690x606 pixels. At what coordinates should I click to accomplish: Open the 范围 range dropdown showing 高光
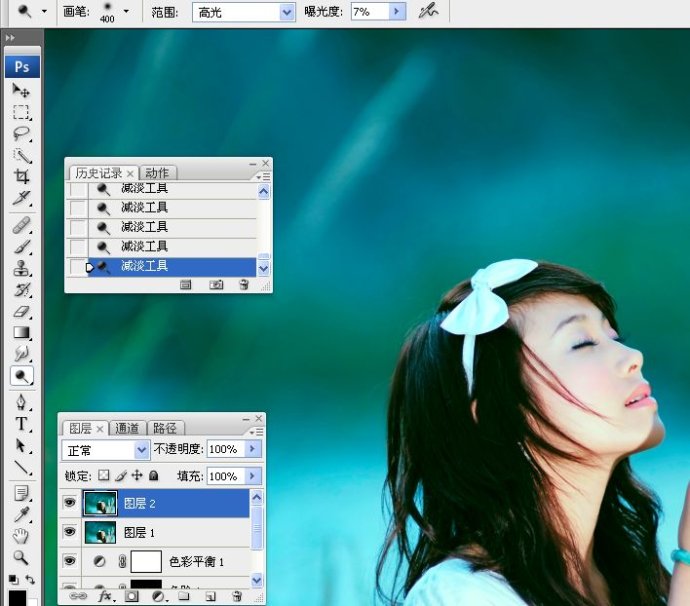pyautogui.click(x=287, y=11)
